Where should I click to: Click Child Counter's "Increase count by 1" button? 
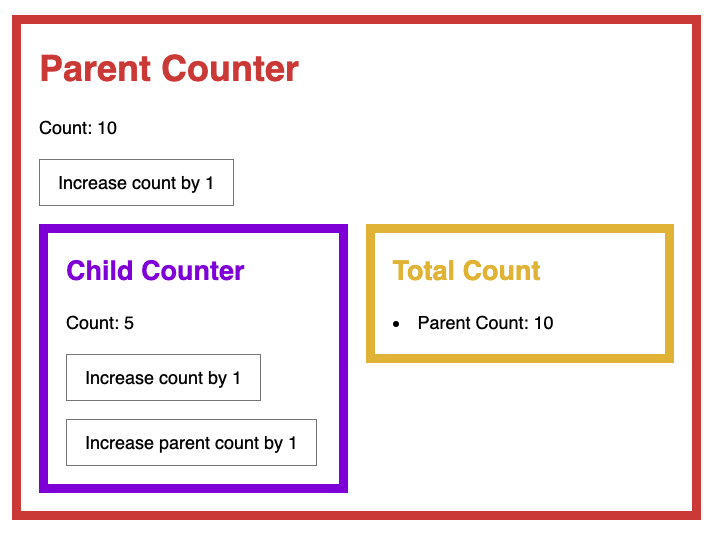(x=163, y=378)
